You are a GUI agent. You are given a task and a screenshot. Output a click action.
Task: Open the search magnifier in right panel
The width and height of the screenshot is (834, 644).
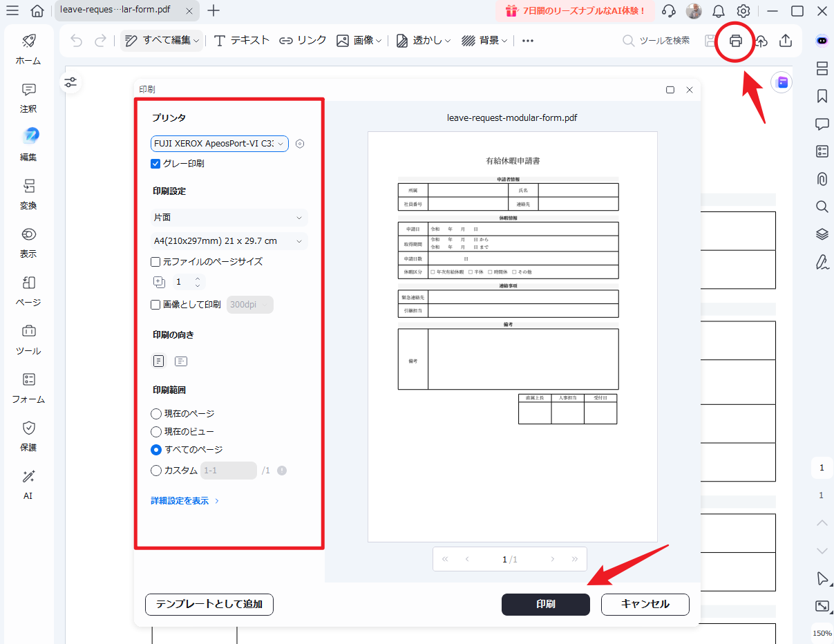click(x=822, y=207)
